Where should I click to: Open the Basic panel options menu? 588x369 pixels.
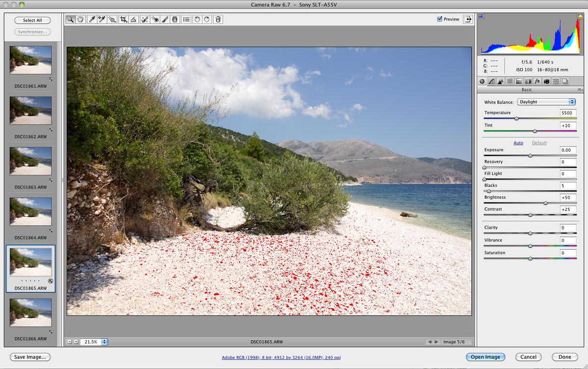click(580, 90)
